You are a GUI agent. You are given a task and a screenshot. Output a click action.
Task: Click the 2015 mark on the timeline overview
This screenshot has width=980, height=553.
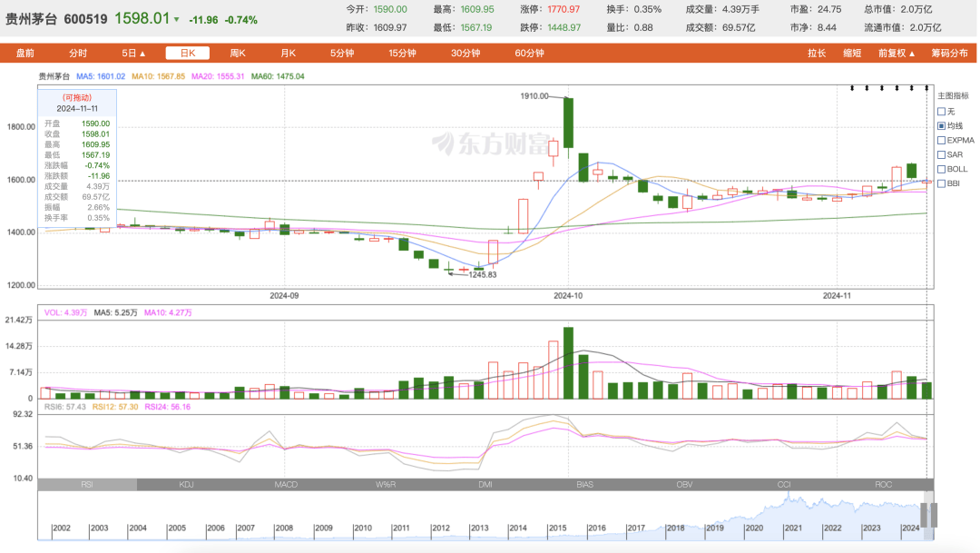(x=556, y=528)
